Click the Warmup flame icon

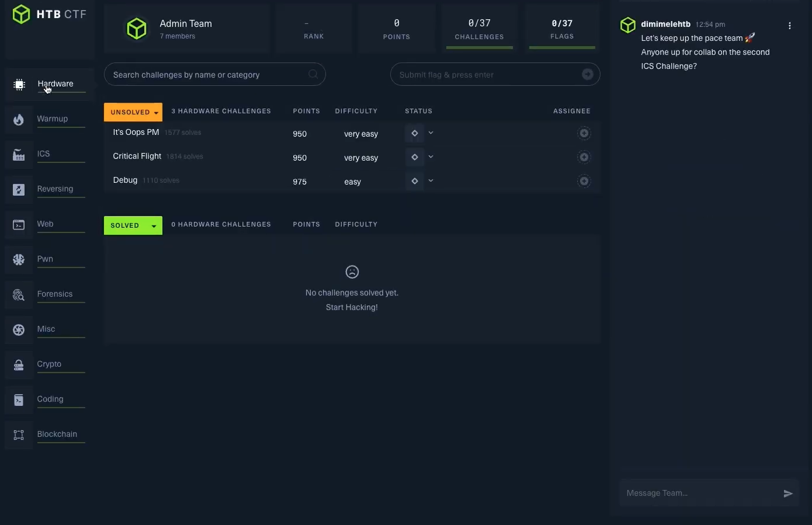pyautogui.click(x=19, y=120)
